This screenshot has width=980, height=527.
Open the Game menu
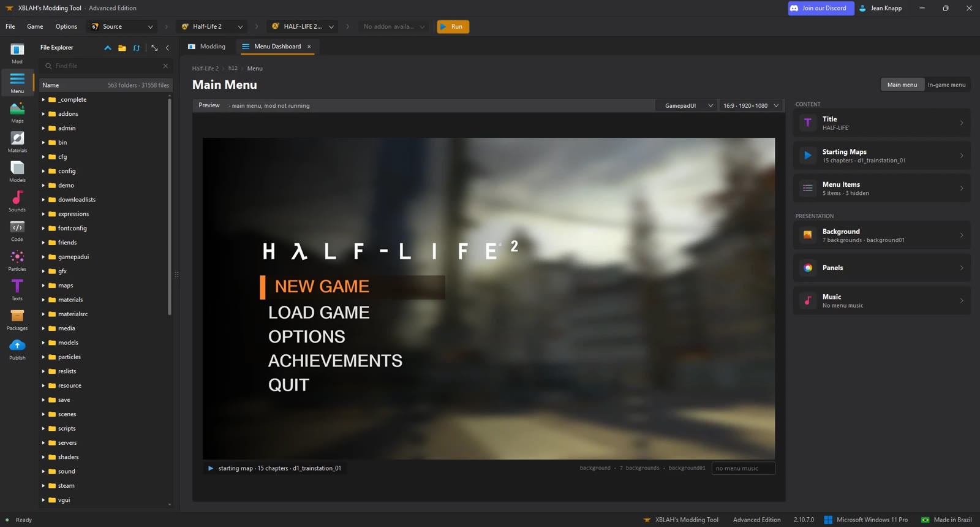point(35,26)
